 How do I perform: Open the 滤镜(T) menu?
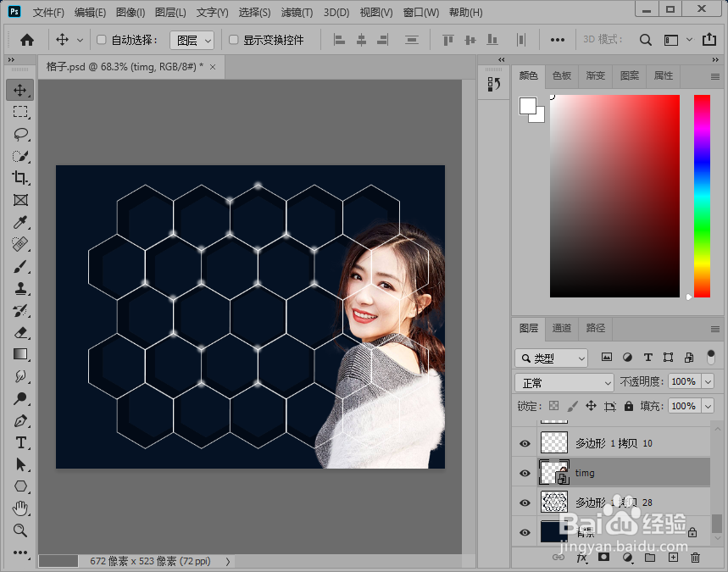point(297,13)
